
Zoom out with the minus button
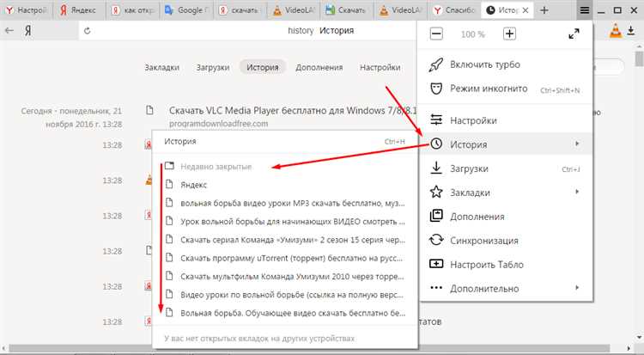(x=436, y=34)
